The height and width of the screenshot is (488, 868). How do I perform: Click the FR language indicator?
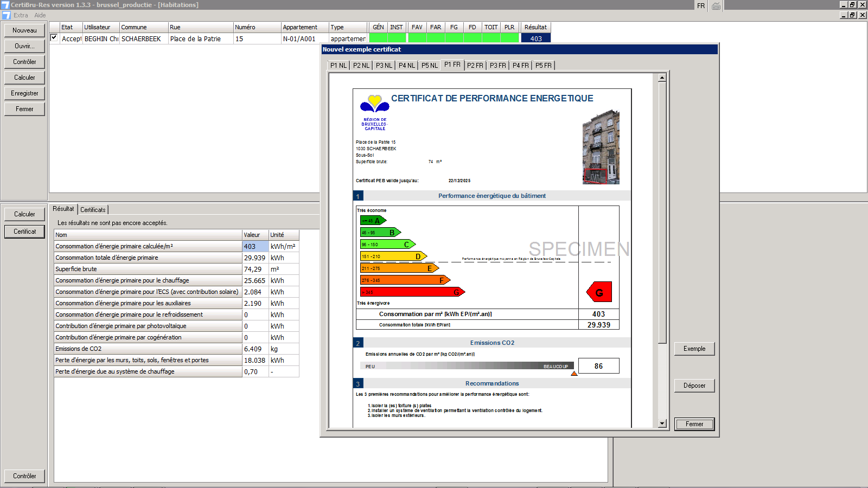[x=701, y=6]
